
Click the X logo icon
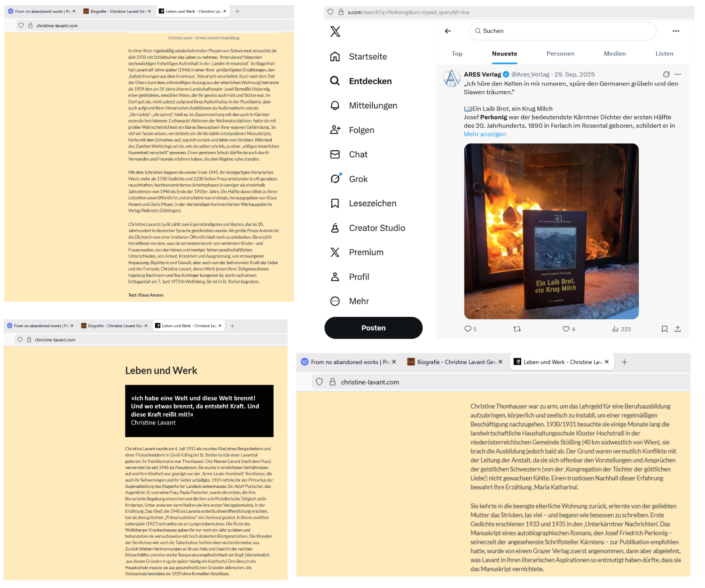(335, 31)
